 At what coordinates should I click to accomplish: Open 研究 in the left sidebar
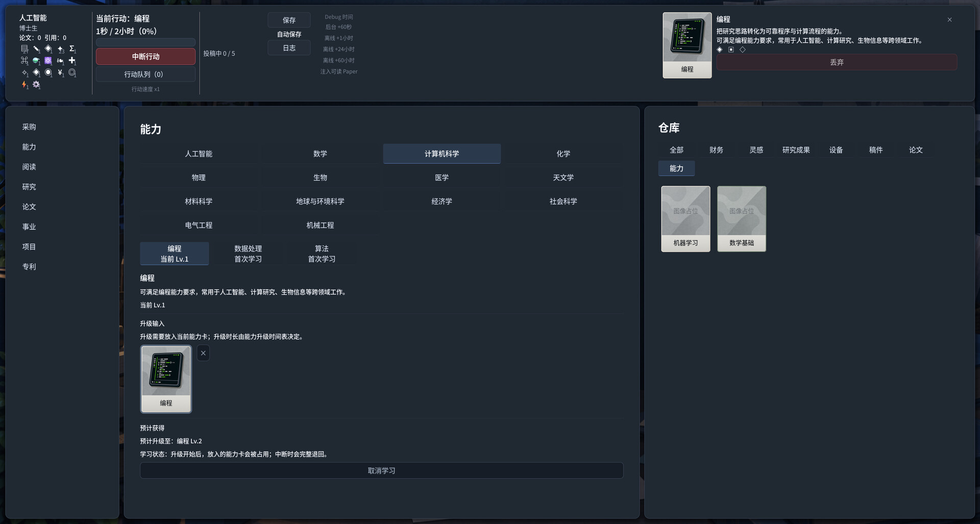pos(29,186)
